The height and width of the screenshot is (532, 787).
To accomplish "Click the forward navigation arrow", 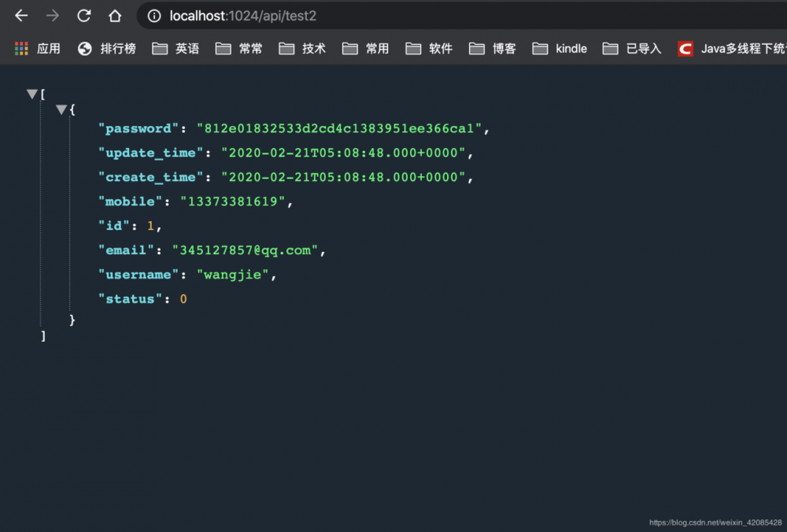I will click(x=52, y=15).
